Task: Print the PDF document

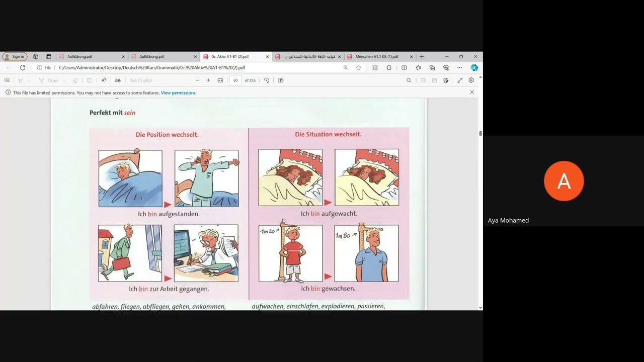Action: click(x=423, y=80)
